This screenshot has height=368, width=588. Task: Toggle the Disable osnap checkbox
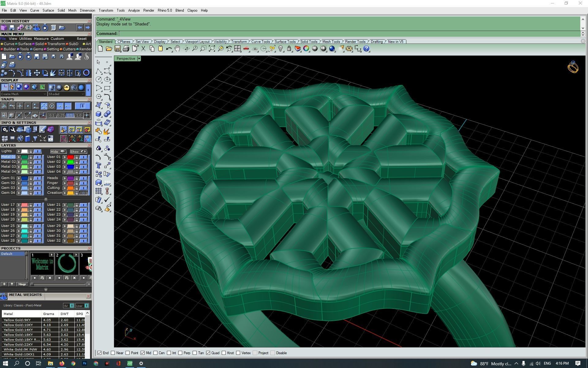(x=273, y=353)
